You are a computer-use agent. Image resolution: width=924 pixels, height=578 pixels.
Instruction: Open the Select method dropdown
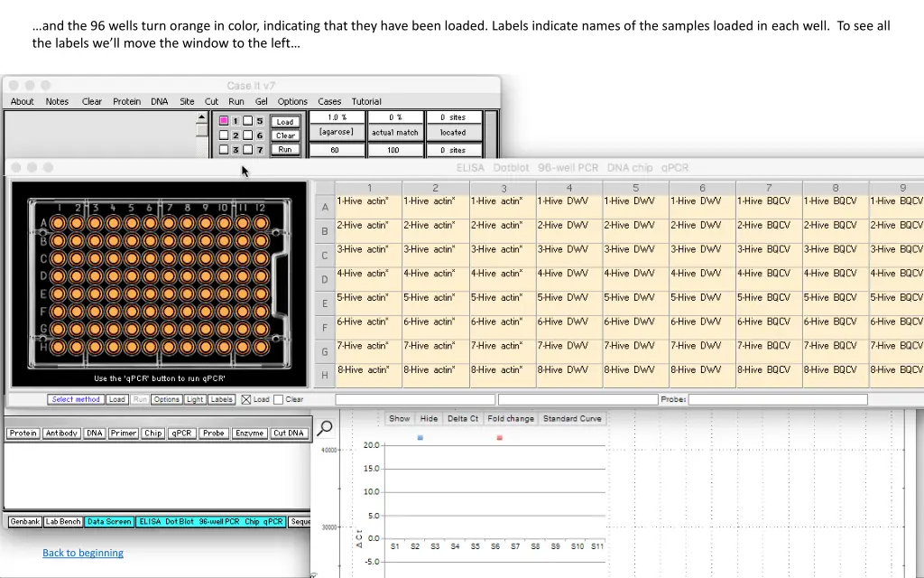pos(76,399)
